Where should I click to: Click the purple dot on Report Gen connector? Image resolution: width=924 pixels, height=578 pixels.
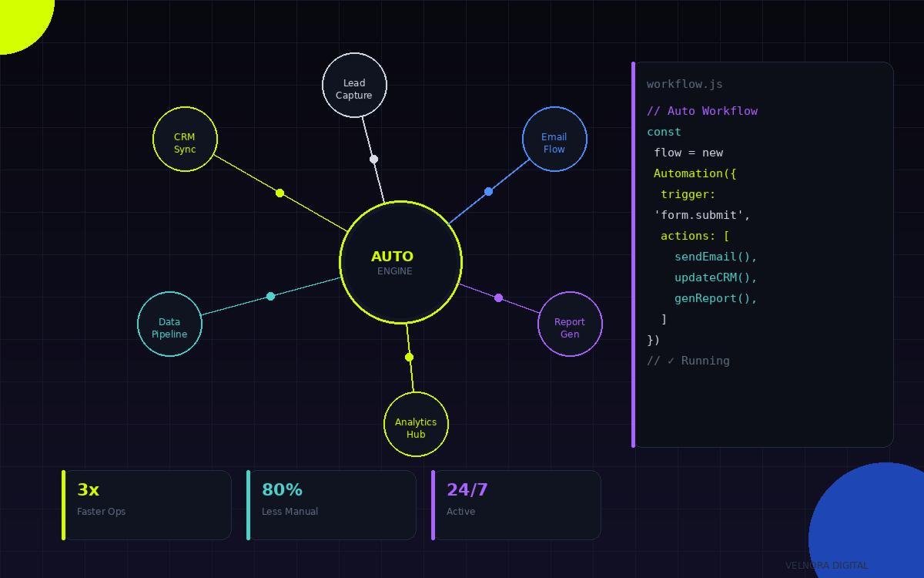[x=498, y=297]
